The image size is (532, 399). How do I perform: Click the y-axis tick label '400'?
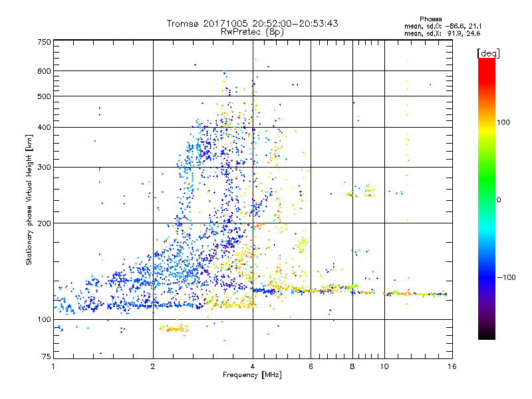[44, 128]
